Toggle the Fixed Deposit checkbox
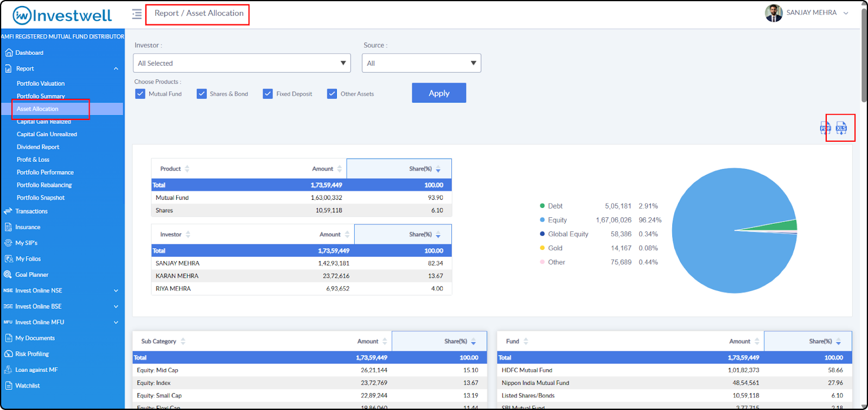868x410 pixels. (267, 93)
